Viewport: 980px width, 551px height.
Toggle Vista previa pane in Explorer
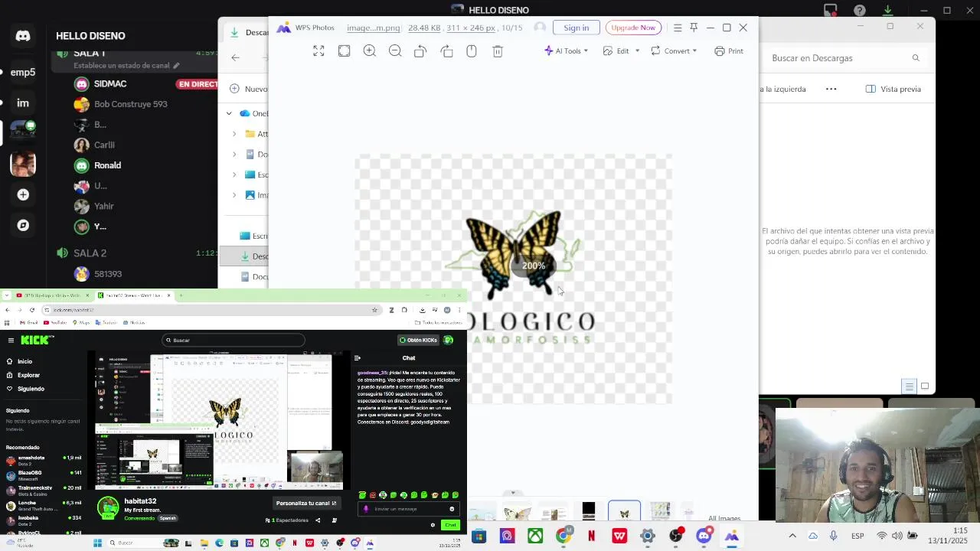[893, 89]
